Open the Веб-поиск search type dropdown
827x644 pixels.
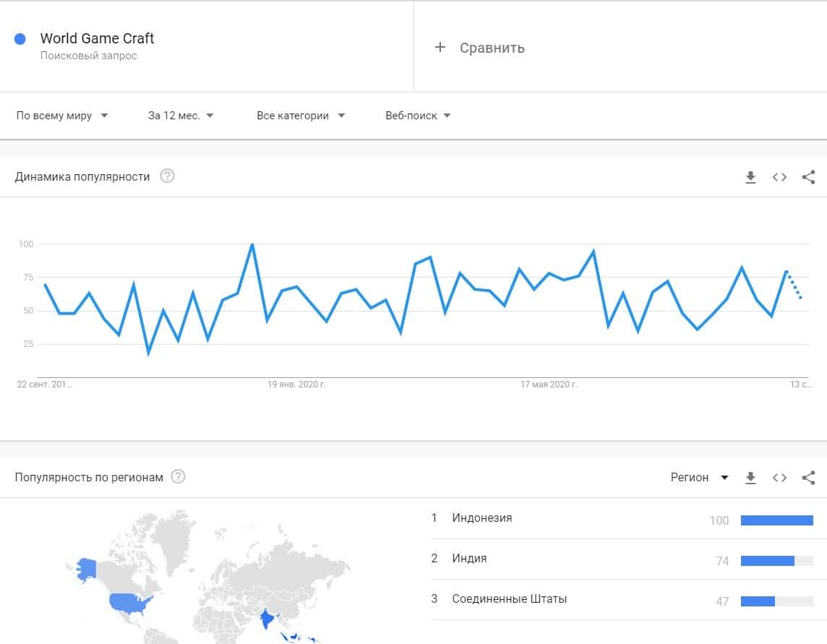418,116
